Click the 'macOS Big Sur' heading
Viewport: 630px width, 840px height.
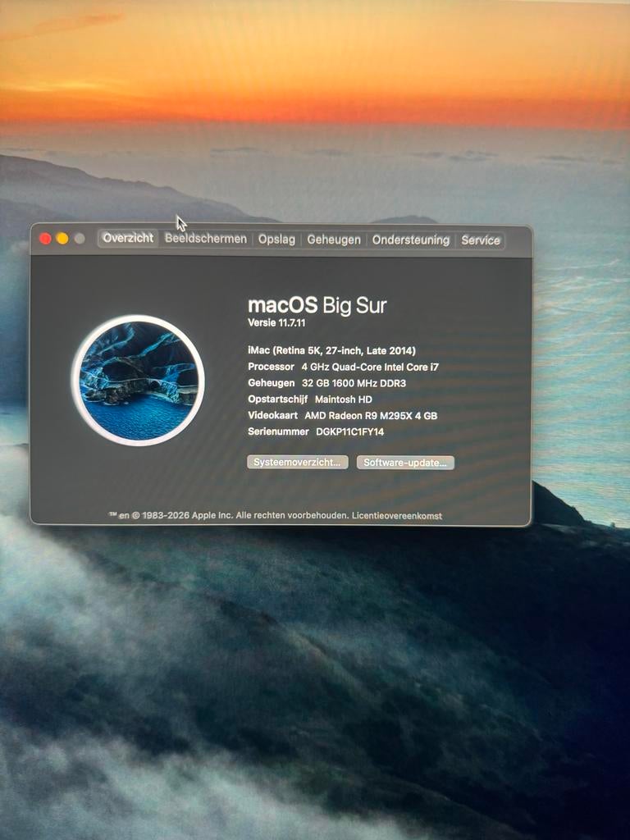[317, 305]
